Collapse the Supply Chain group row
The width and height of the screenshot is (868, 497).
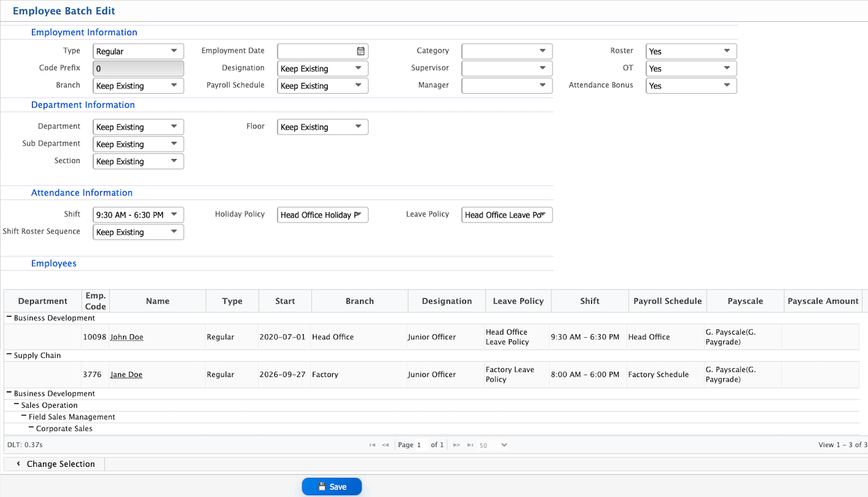[9, 355]
